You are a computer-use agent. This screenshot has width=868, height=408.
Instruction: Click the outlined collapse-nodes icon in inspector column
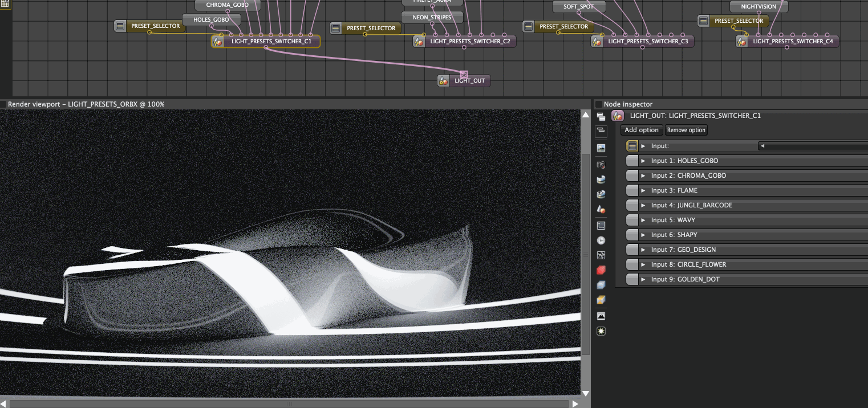tap(601, 131)
